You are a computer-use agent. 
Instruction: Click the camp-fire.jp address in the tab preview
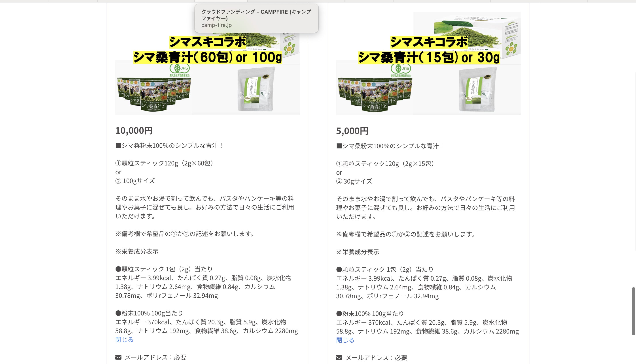click(216, 25)
